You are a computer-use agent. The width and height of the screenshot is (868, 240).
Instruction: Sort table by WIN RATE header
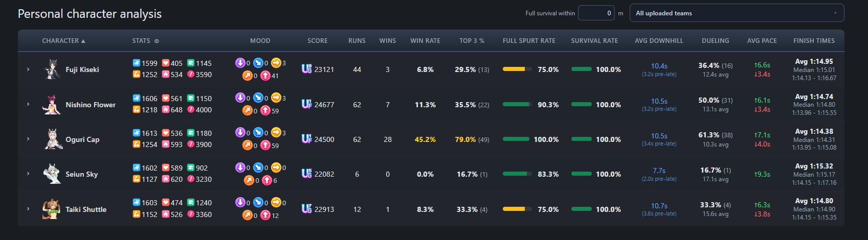[x=425, y=41]
